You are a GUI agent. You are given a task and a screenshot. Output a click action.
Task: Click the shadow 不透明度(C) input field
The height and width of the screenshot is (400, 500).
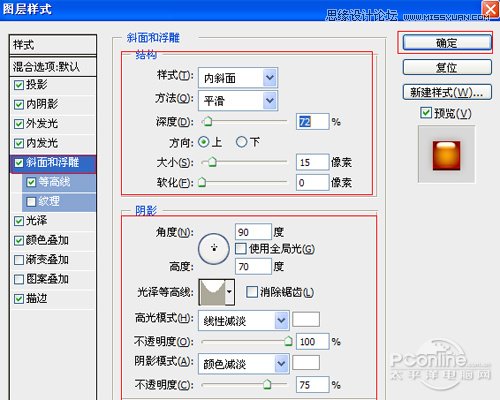coord(312,385)
